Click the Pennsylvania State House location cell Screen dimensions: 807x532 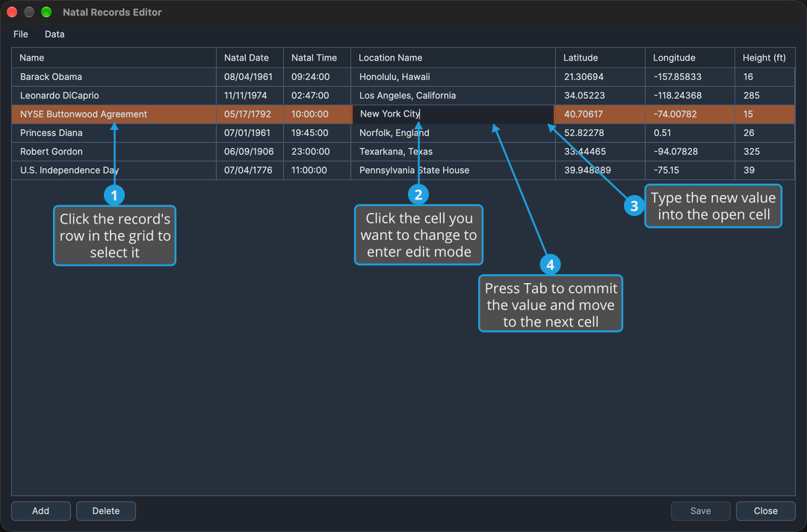pyautogui.click(x=453, y=170)
